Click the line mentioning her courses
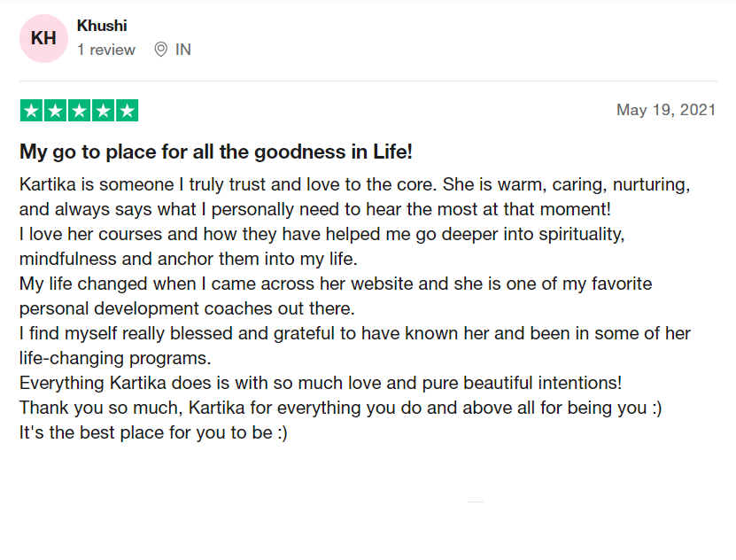736x560 pixels. 322,234
